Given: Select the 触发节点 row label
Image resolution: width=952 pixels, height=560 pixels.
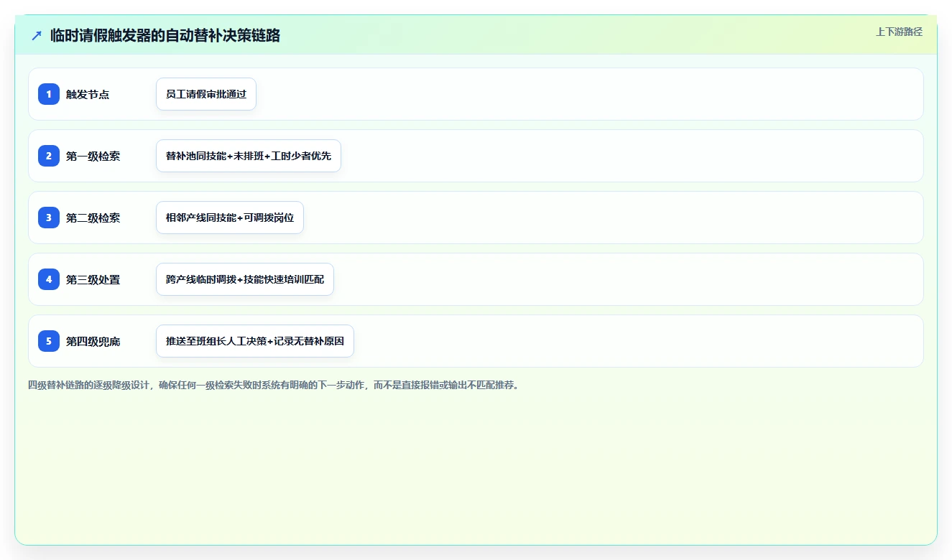Looking at the screenshot, I should pyautogui.click(x=88, y=94).
